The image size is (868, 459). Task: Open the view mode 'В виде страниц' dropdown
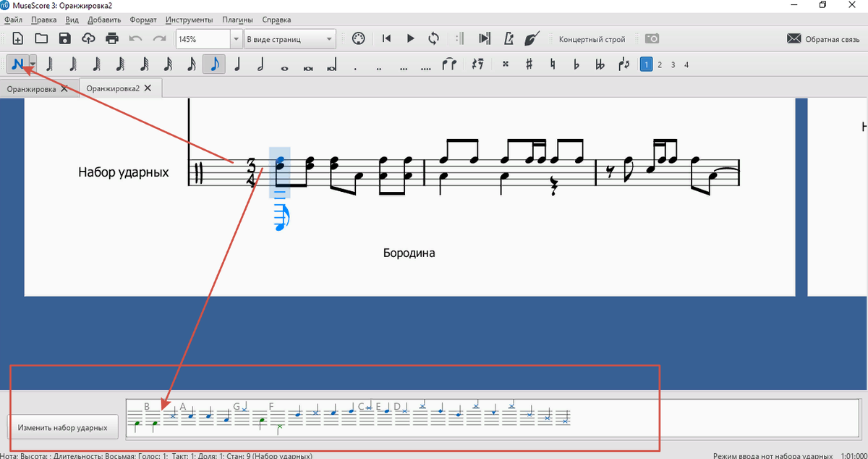289,39
